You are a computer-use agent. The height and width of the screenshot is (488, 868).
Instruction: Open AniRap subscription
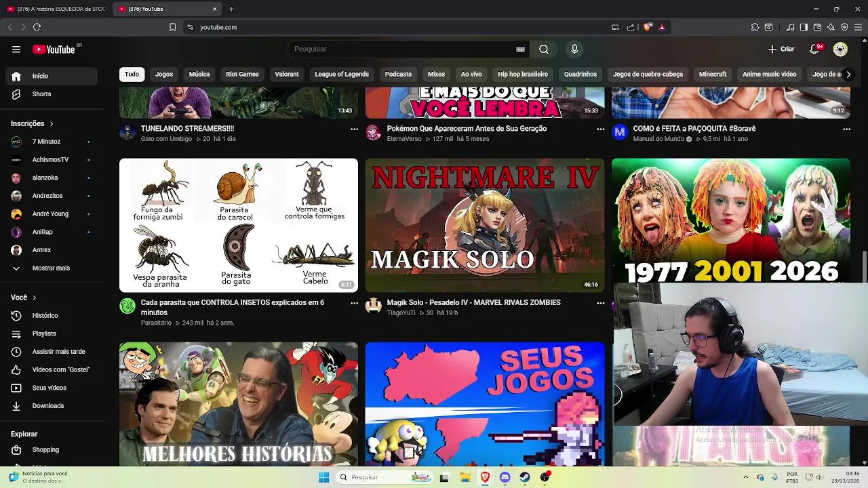click(x=52, y=232)
